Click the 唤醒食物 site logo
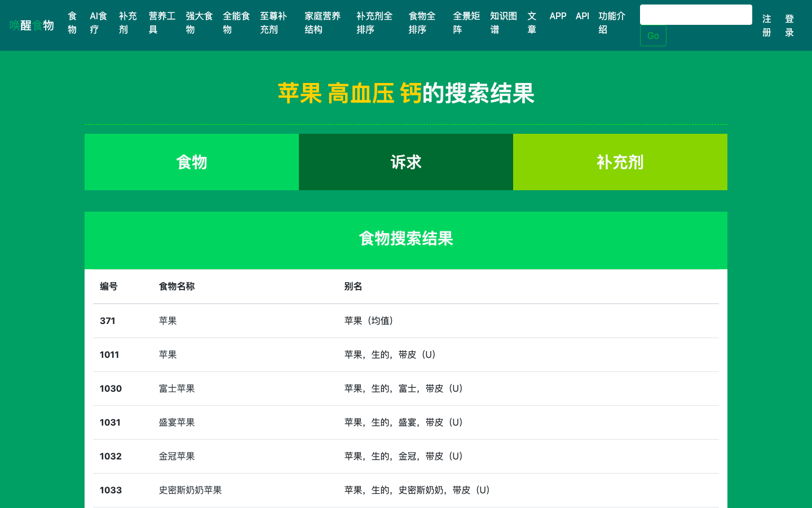Image resolution: width=812 pixels, height=508 pixels. 32,25
